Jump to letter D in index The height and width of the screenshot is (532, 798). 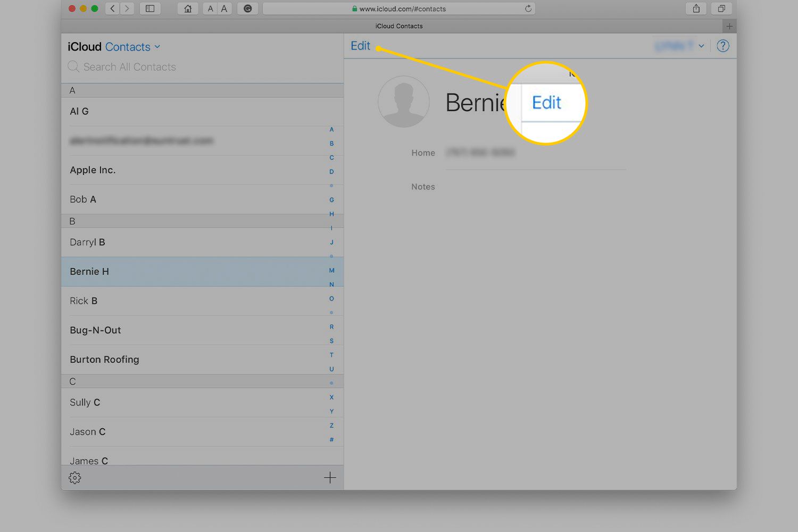point(331,172)
